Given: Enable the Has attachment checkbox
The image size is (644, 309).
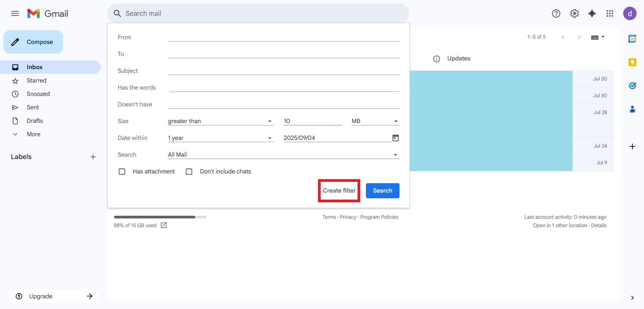Looking at the screenshot, I should pyautogui.click(x=122, y=172).
